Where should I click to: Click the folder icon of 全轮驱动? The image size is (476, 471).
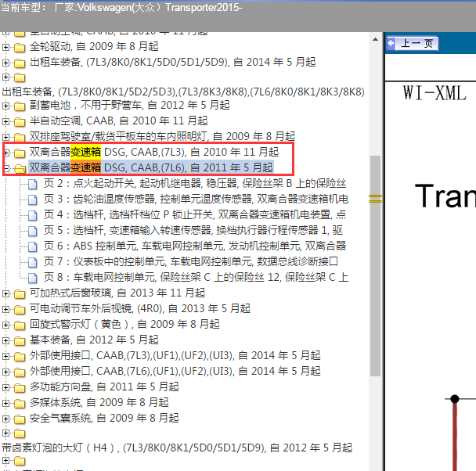point(20,47)
